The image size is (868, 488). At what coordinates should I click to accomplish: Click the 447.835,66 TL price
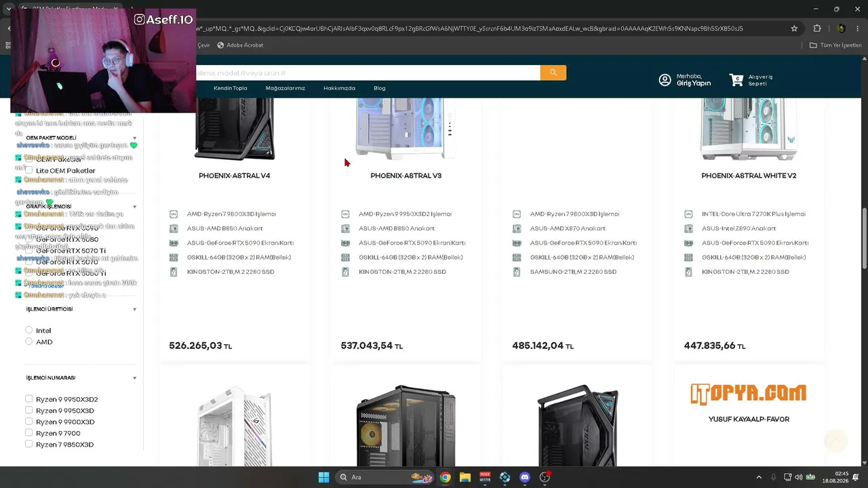715,346
